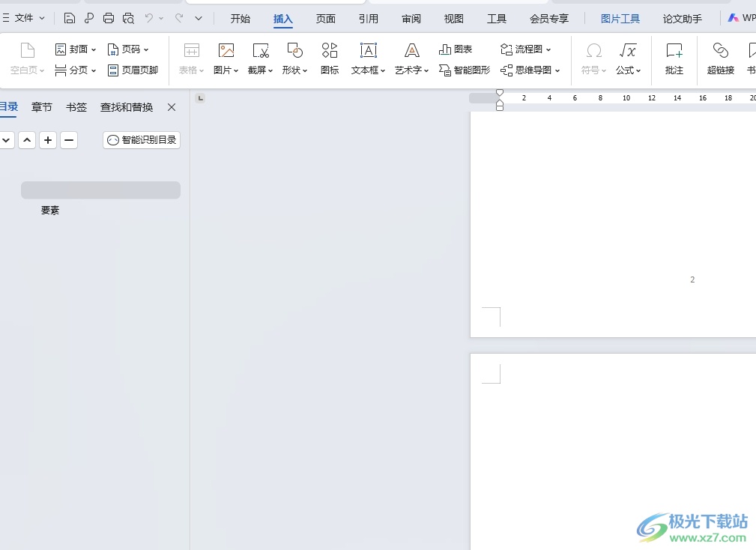Click the Formula (公式) icon
The width and height of the screenshot is (756, 550).
[x=628, y=51]
